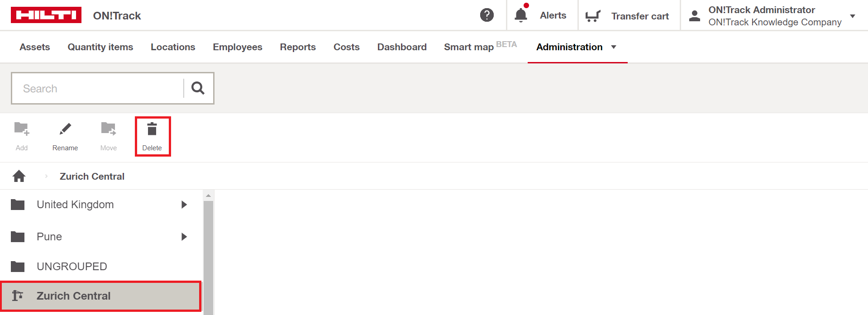Click the ON!Track Administrator name

762,10
